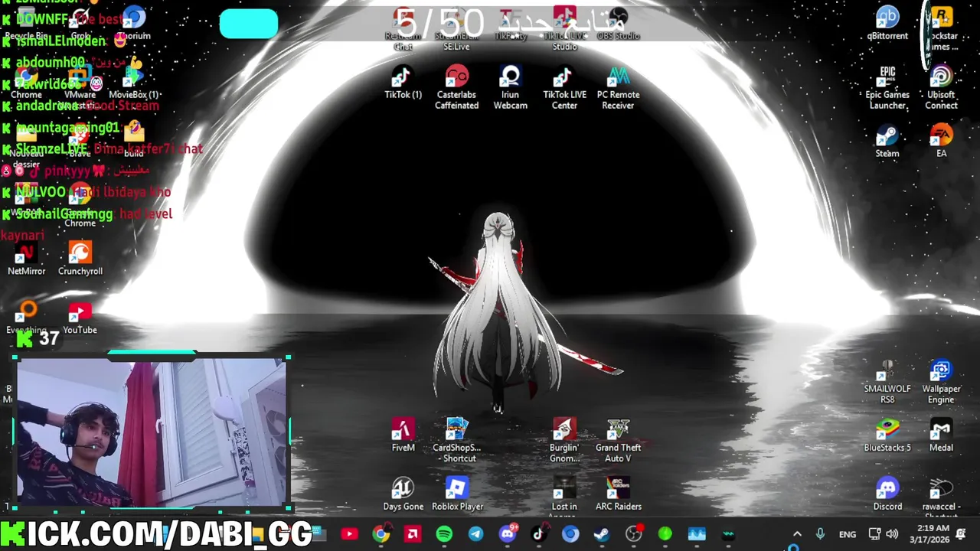Open Steam from the taskbar

click(x=602, y=534)
